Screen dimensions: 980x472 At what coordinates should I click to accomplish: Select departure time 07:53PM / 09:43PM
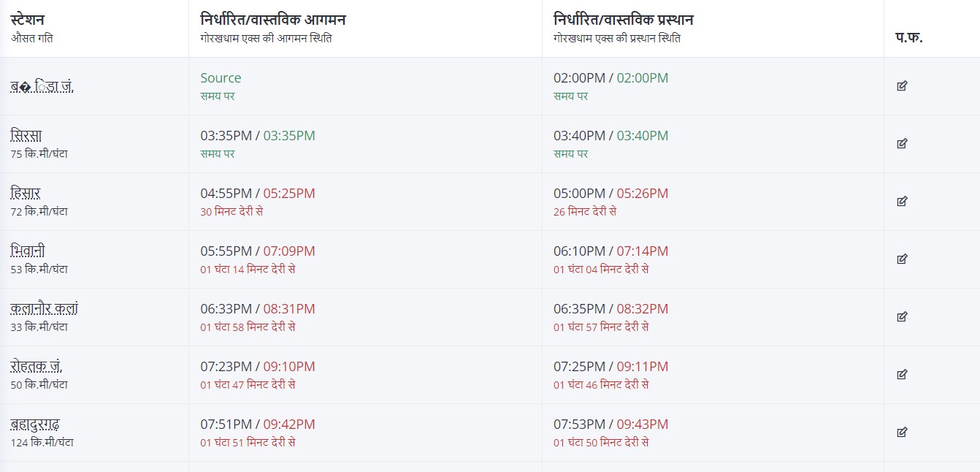coord(610,425)
